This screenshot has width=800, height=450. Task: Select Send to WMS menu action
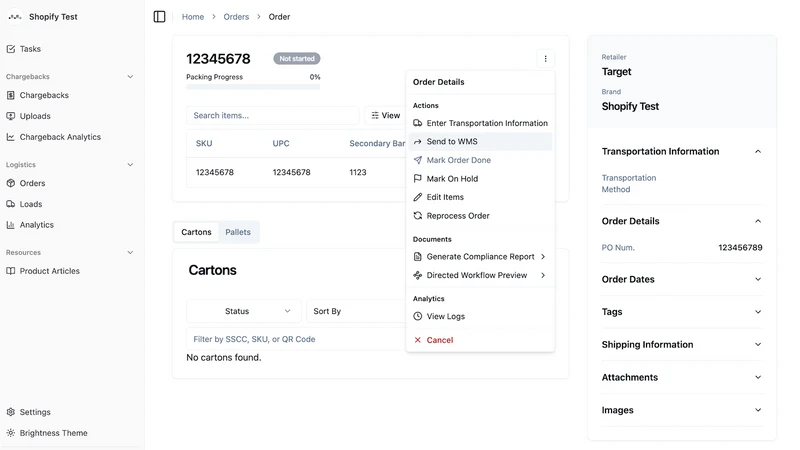pos(480,141)
